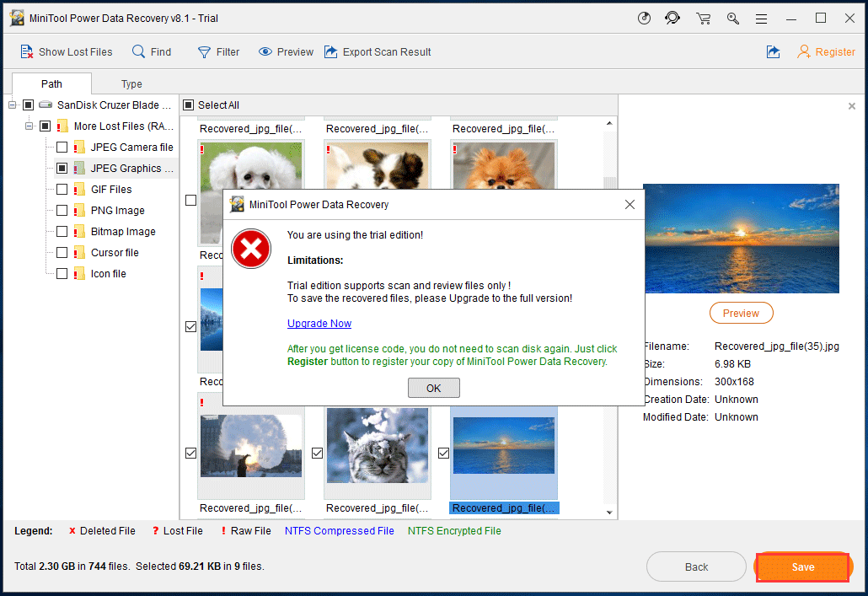Open support via headset icon
868x596 pixels.
(672, 19)
